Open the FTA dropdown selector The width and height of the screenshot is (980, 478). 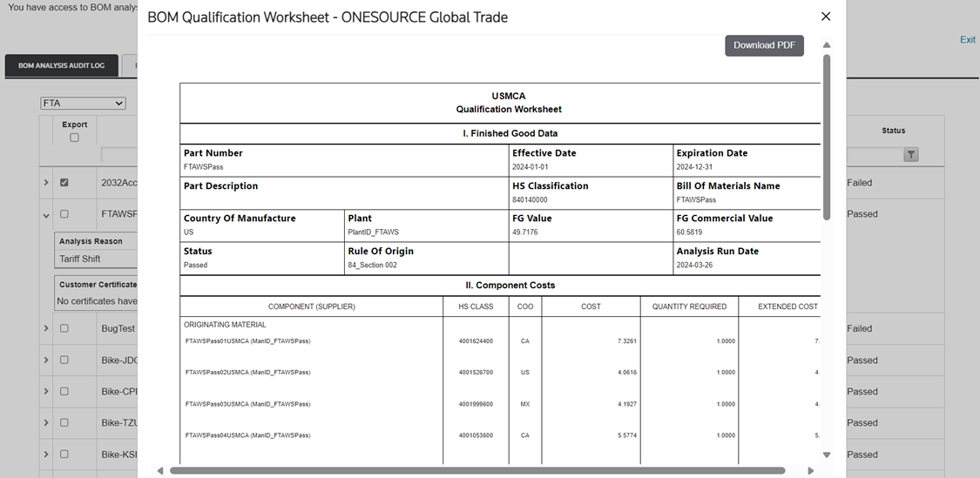click(x=83, y=103)
